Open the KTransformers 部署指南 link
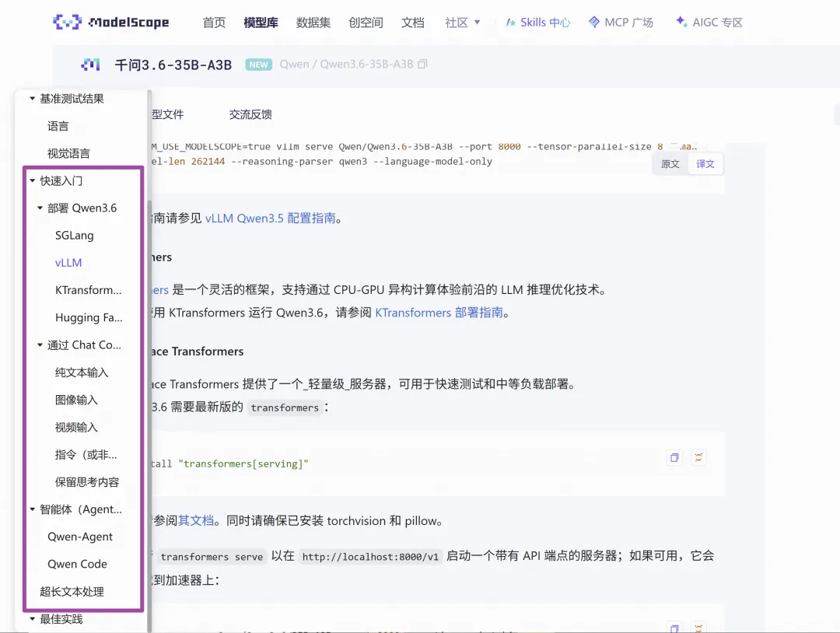The width and height of the screenshot is (840, 633). pyautogui.click(x=439, y=313)
